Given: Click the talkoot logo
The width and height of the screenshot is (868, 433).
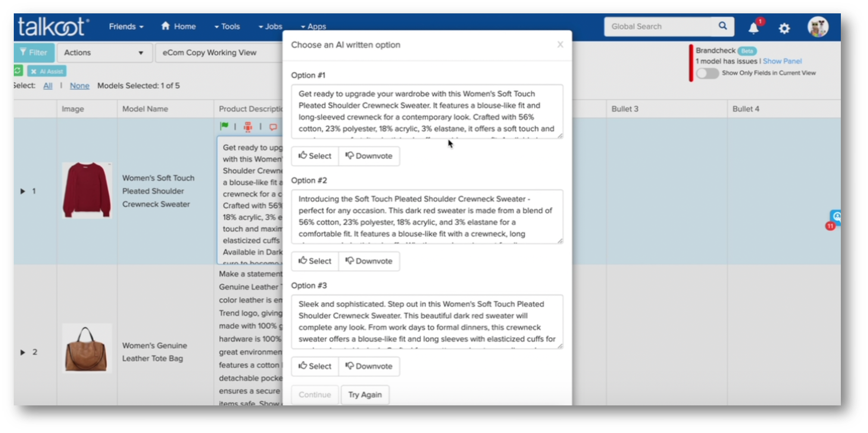Looking at the screenshot, I should coord(53,27).
